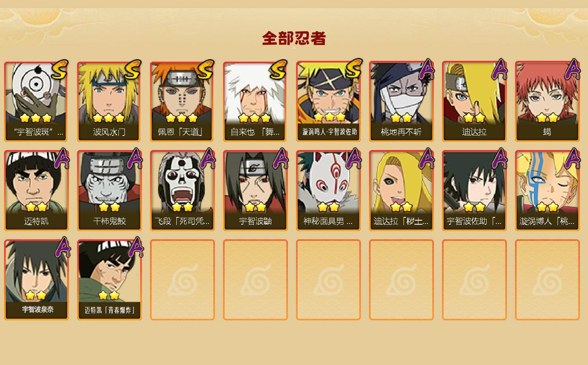Click the A-rank badge on 漩涡博人 card
This screenshot has width=588, height=365.
573,158
